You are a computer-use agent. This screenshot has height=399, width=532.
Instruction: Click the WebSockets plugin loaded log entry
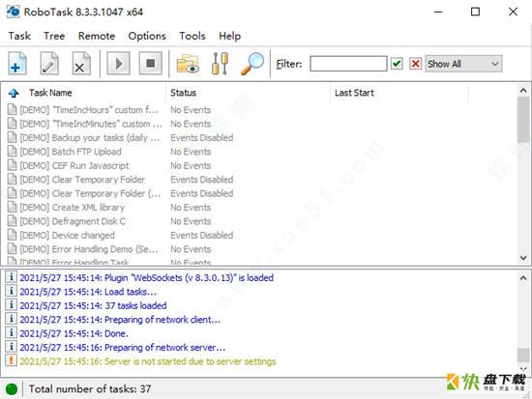click(x=147, y=277)
